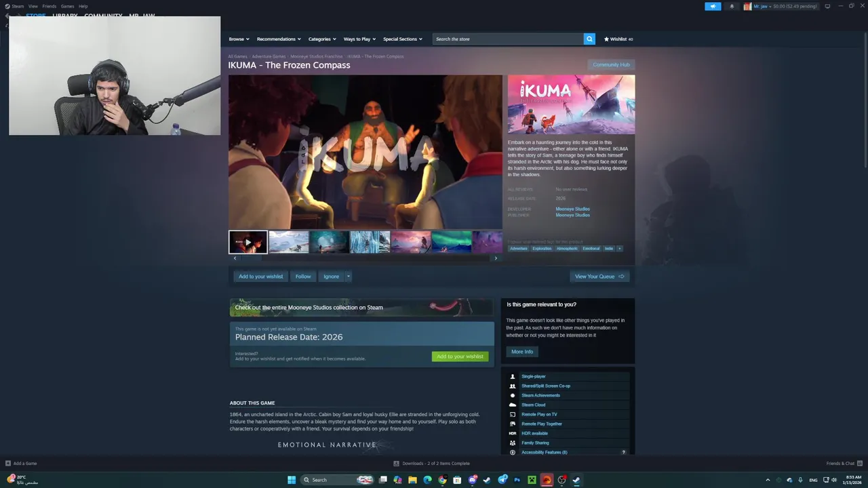The width and height of the screenshot is (868, 488).
Task: Click green Add to your wishlist button
Action: click(460, 357)
